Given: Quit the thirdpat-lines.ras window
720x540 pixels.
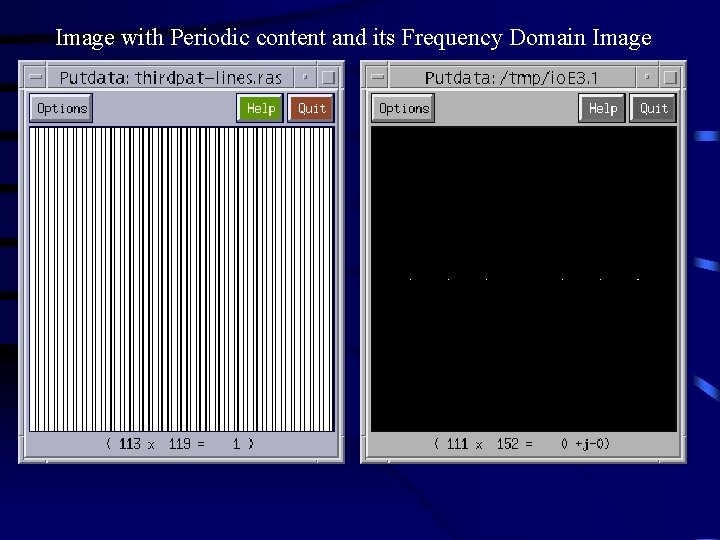Looking at the screenshot, I should 311,108.
